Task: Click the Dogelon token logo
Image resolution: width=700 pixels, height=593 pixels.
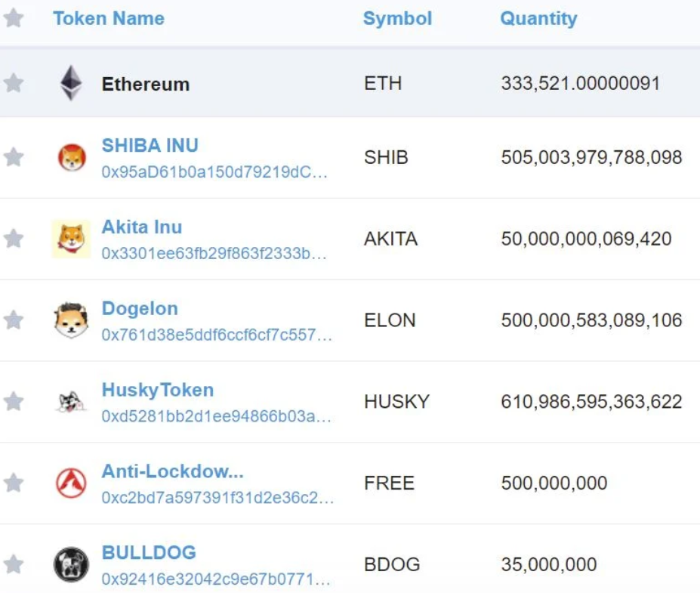Action: point(71,320)
